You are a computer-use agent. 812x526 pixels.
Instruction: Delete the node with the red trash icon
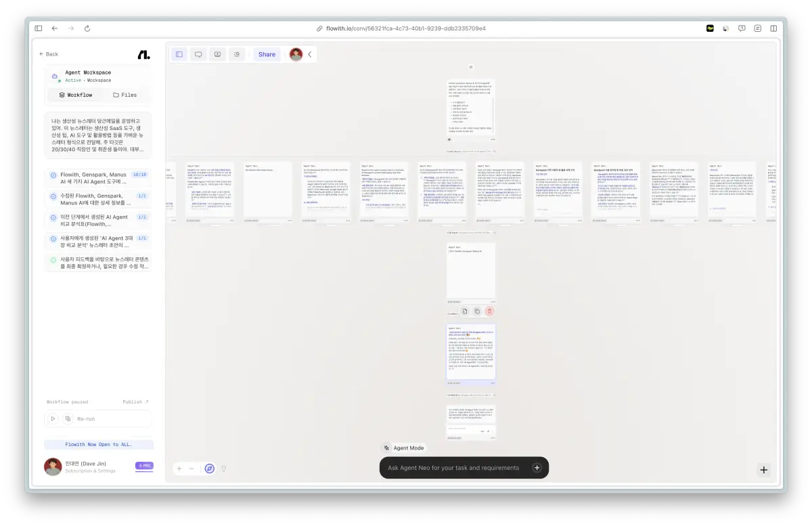[489, 311]
